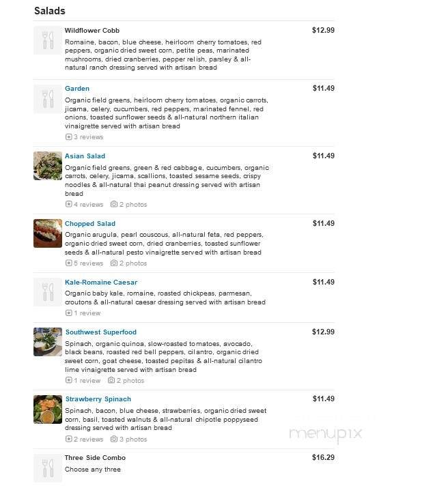
Task: Open the Southwest Superfood photo thumbnail
Action: point(48,342)
